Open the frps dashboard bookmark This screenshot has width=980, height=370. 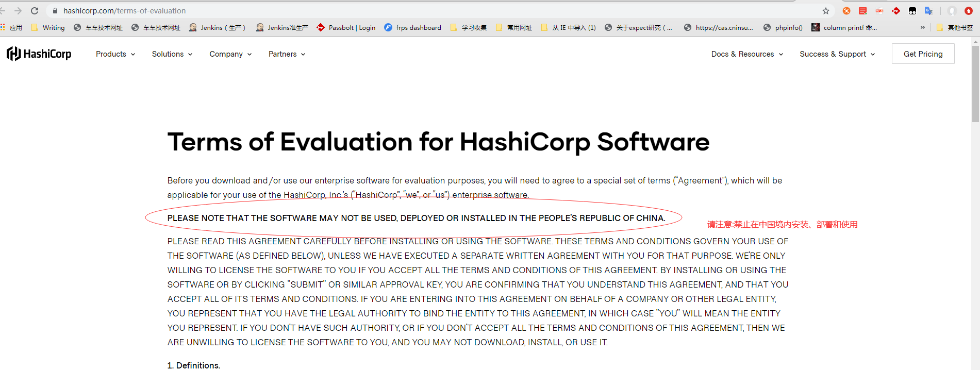pos(412,27)
